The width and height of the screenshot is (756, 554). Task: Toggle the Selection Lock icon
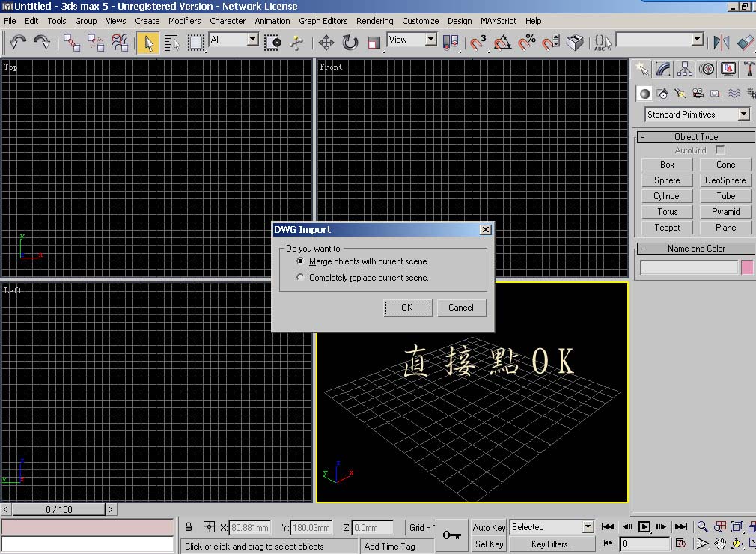[x=189, y=527]
